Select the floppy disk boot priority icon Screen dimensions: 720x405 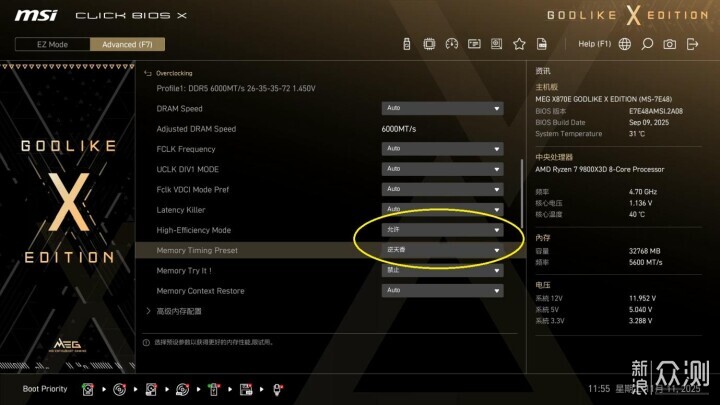(246, 389)
